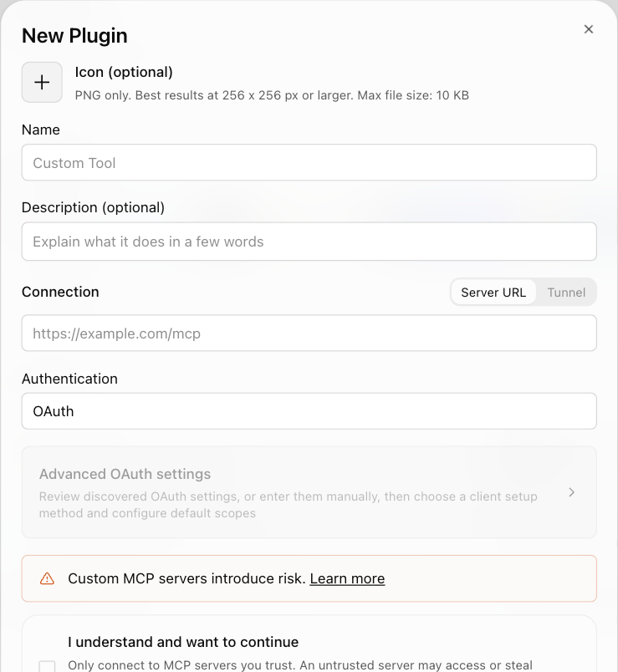This screenshot has width=618, height=672.
Task: Click the warning triangle icon
Action: click(x=47, y=578)
